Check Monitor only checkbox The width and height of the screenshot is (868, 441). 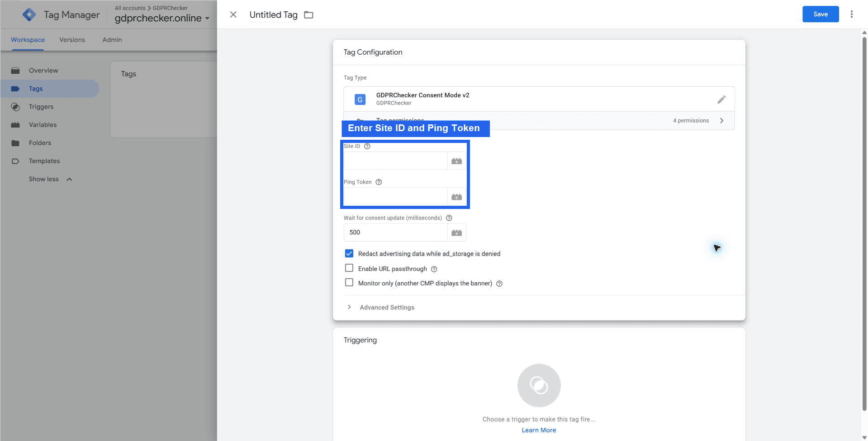coord(349,283)
